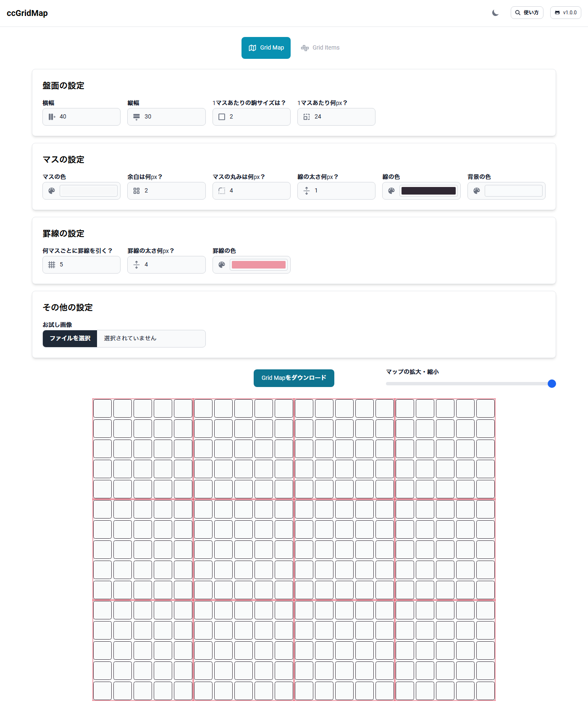Open the Grid Items tab
588x711 pixels.
[x=320, y=48]
